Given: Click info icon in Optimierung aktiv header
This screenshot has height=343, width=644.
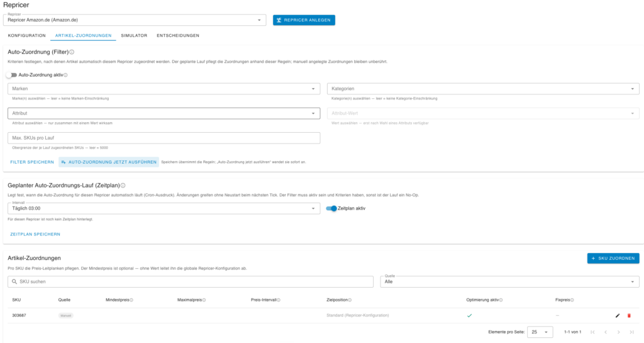Looking at the screenshot, I should coord(501,300).
